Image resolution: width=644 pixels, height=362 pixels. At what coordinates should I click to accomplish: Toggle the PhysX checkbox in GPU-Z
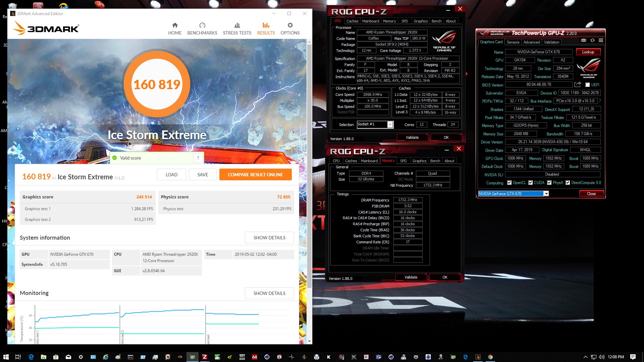point(549,183)
